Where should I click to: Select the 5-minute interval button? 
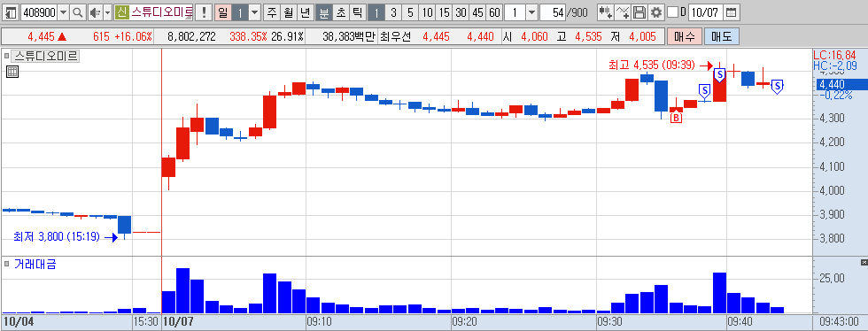point(410,12)
